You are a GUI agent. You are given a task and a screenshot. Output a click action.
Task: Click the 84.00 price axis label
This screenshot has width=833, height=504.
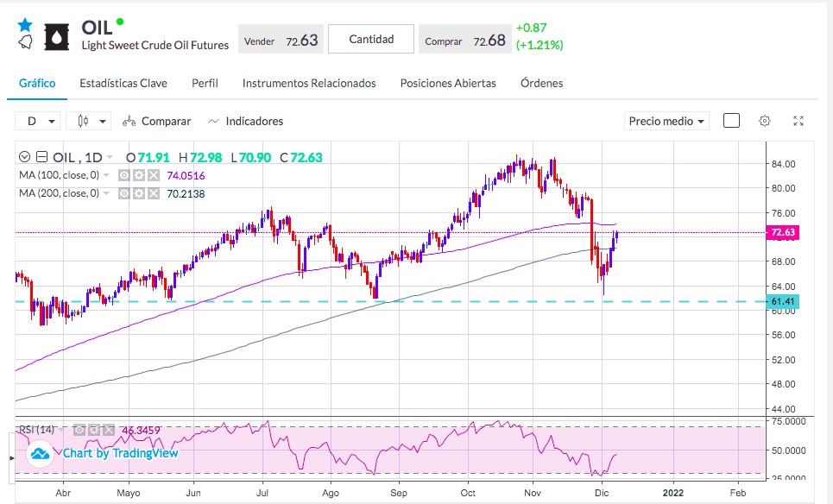click(x=784, y=164)
